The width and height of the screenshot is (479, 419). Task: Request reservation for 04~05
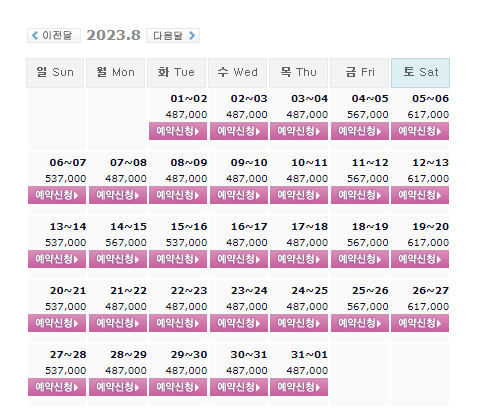[360, 131]
